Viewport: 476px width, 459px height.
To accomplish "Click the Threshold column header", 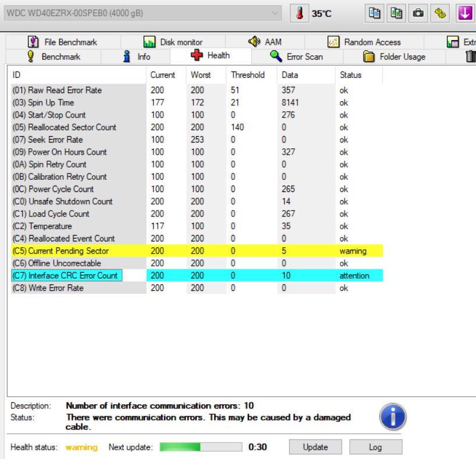I will pyautogui.click(x=251, y=75).
